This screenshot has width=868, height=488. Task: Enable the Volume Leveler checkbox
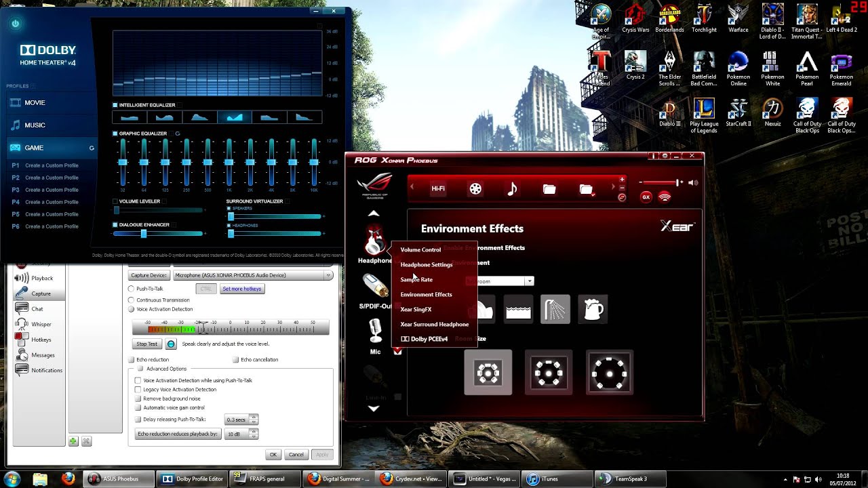pos(115,201)
